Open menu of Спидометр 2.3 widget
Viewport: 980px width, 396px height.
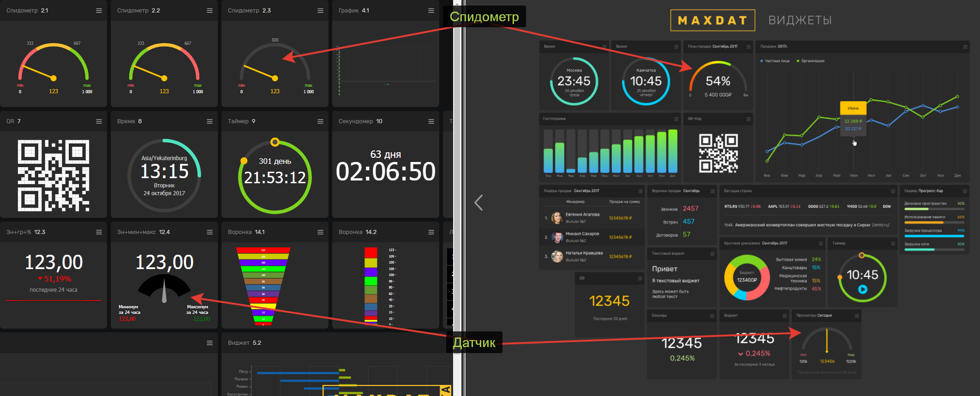(x=320, y=11)
